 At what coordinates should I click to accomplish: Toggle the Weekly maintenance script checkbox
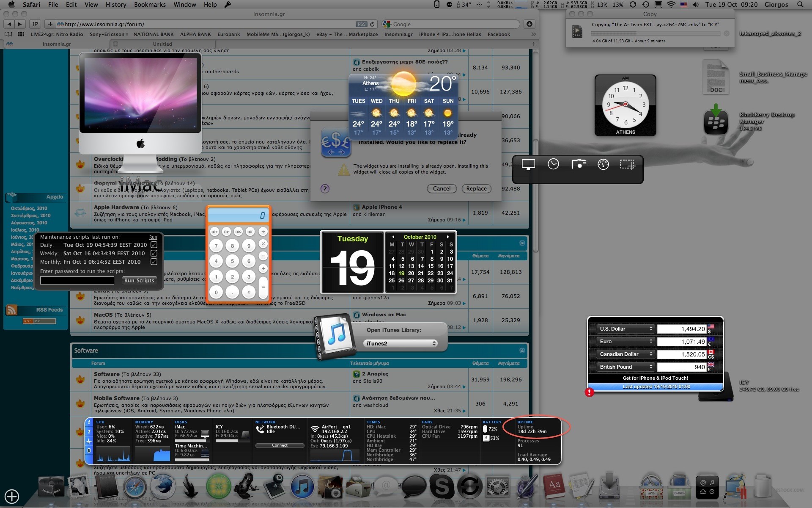pyautogui.click(x=154, y=253)
